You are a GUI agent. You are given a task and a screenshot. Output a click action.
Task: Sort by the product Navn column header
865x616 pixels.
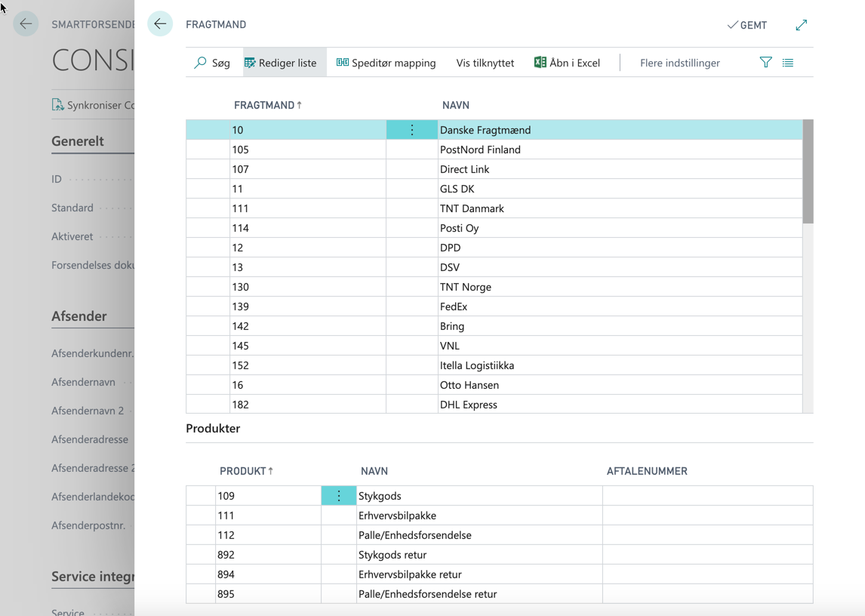(374, 471)
